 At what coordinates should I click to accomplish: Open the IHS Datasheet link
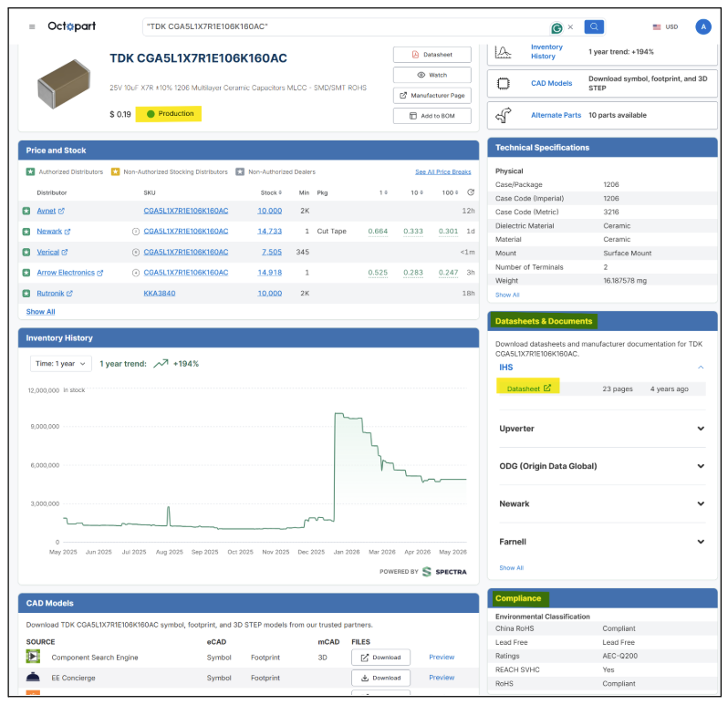pyautogui.click(x=528, y=389)
